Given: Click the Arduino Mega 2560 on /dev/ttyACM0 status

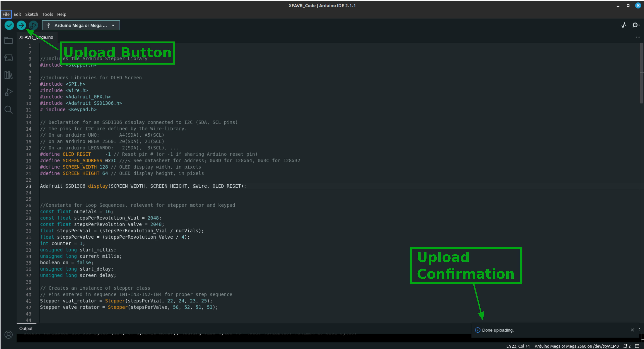Looking at the screenshot, I should click(576, 346).
